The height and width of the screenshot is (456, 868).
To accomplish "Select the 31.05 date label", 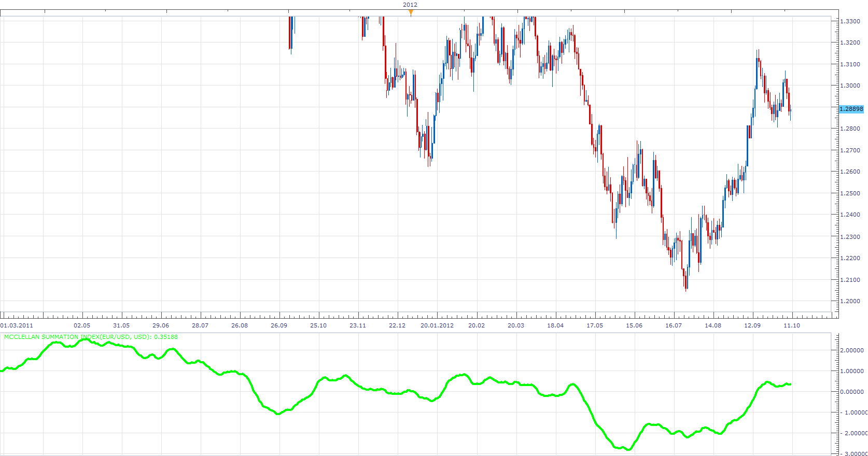I will pos(121,325).
